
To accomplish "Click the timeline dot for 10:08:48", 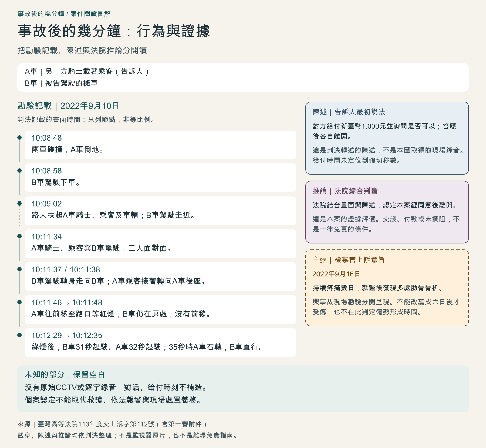I will 19,138.
